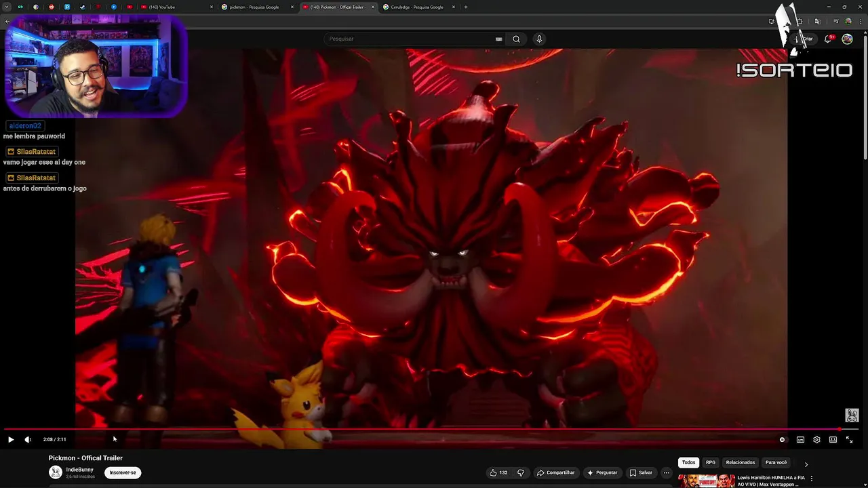Select the Relacionados filter chip

pos(741,462)
